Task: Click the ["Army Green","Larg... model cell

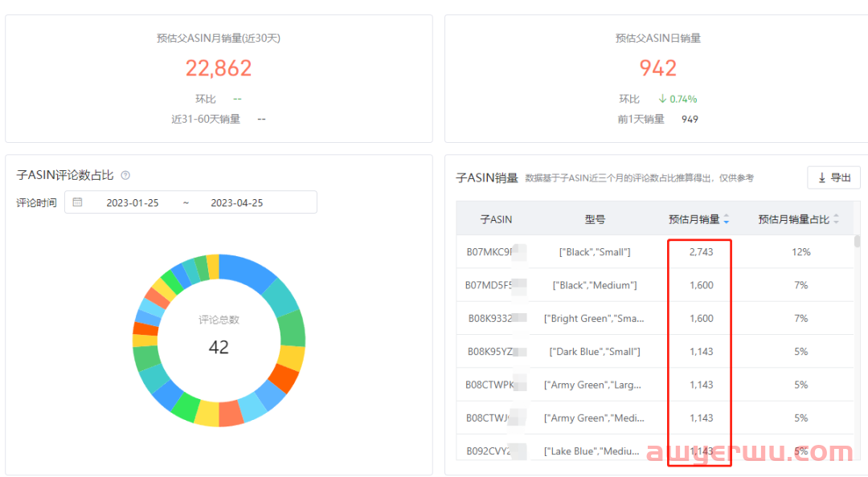Action: point(593,385)
